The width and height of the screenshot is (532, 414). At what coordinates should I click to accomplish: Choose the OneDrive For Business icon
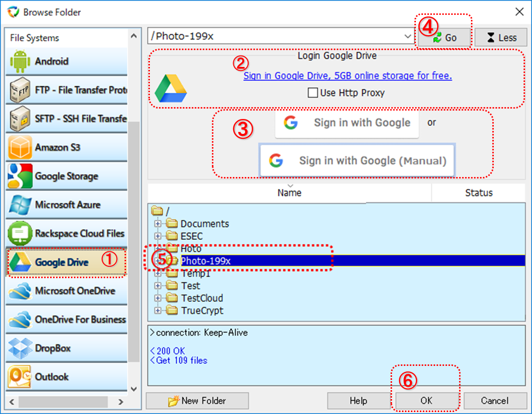click(20, 319)
